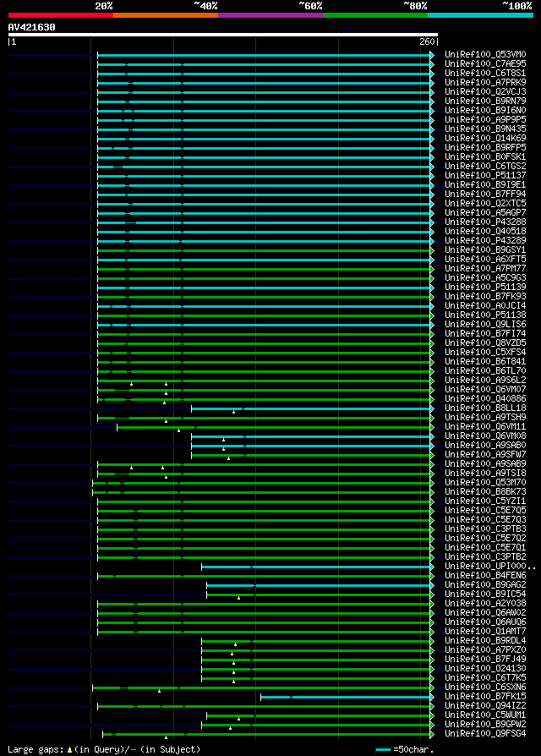
Task: Click the white AV421630 query sequence bar
Action: point(223,35)
